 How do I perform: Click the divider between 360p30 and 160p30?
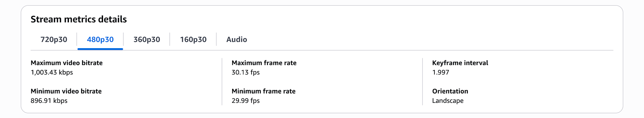[x=170, y=39]
